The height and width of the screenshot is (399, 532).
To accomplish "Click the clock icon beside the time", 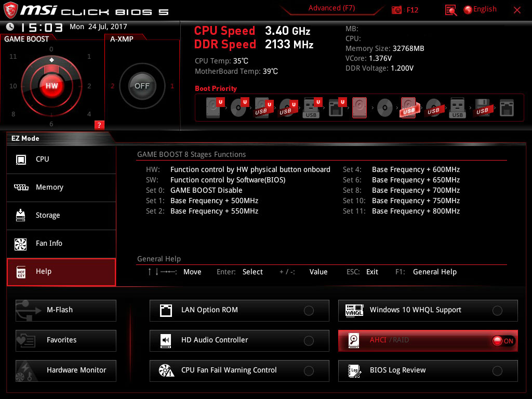I will point(10,27).
